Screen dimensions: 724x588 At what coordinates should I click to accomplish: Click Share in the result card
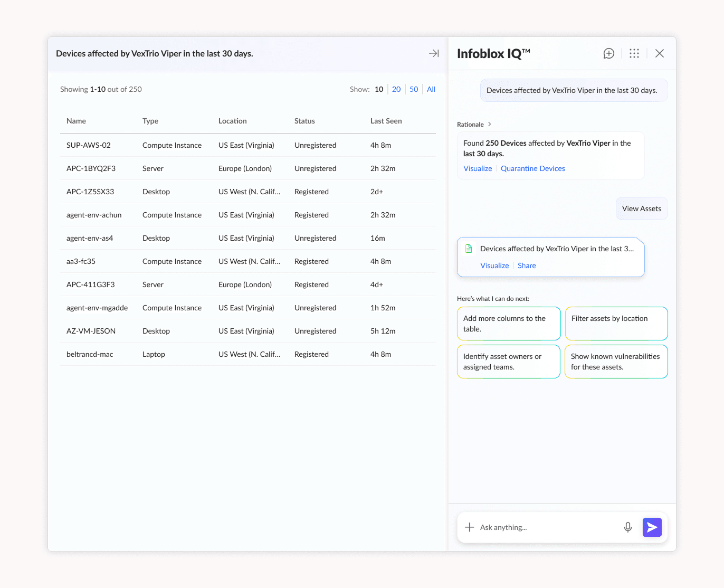coord(527,265)
